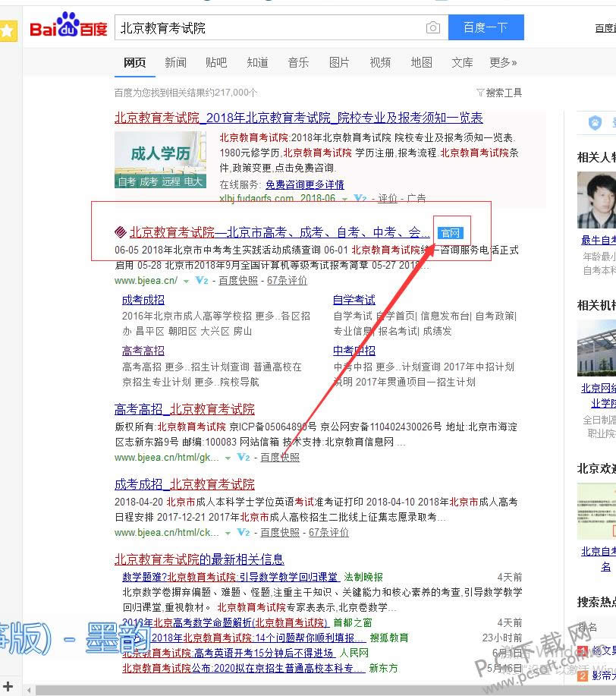Switch to the 音乐 tab
616x696 pixels.
pyautogui.click(x=298, y=62)
